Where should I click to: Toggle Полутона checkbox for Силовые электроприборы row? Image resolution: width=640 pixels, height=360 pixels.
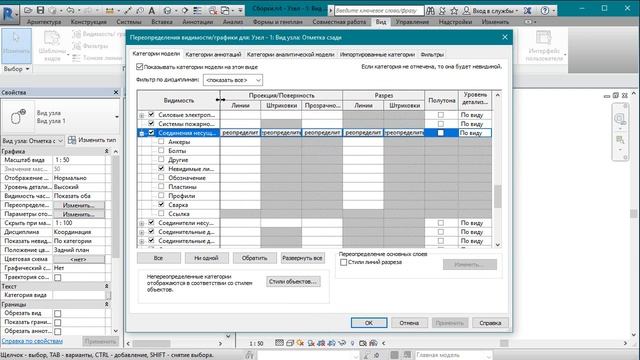441,115
